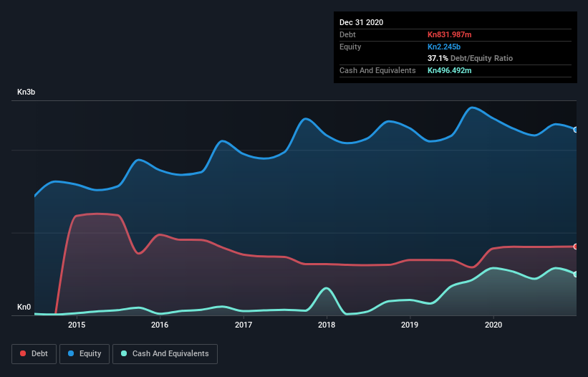Click the 37.1% Debt/Equity Ratio text
The height and width of the screenshot is (377, 588).
tap(471, 58)
